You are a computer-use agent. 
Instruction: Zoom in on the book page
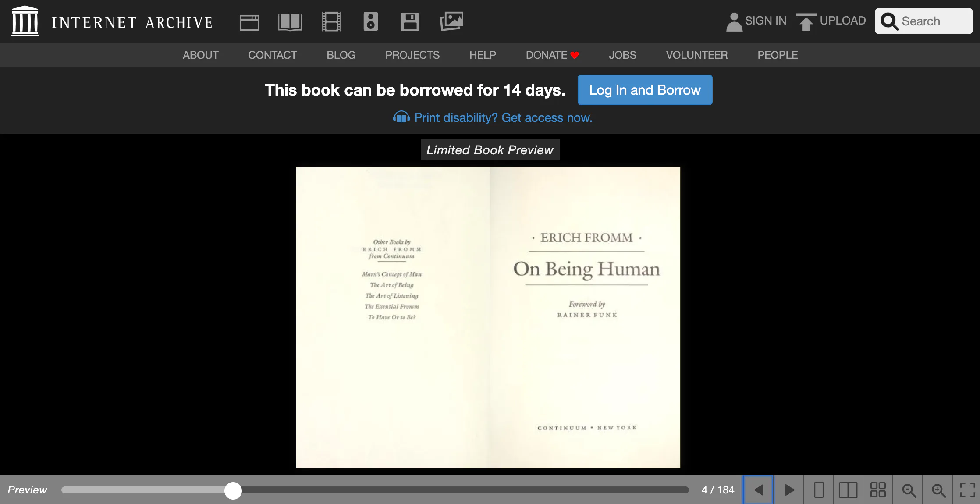coord(938,490)
